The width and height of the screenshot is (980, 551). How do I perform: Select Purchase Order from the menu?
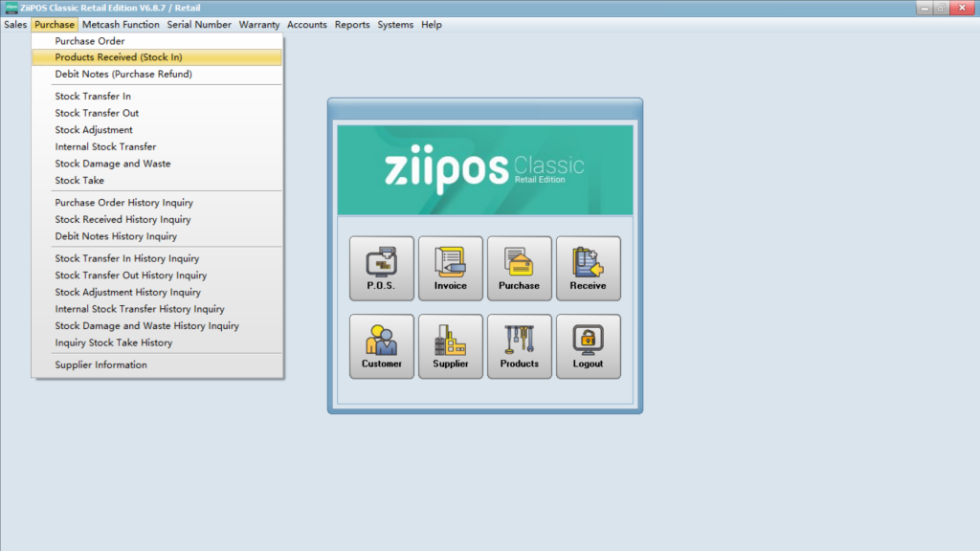click(x=90, y=41)
